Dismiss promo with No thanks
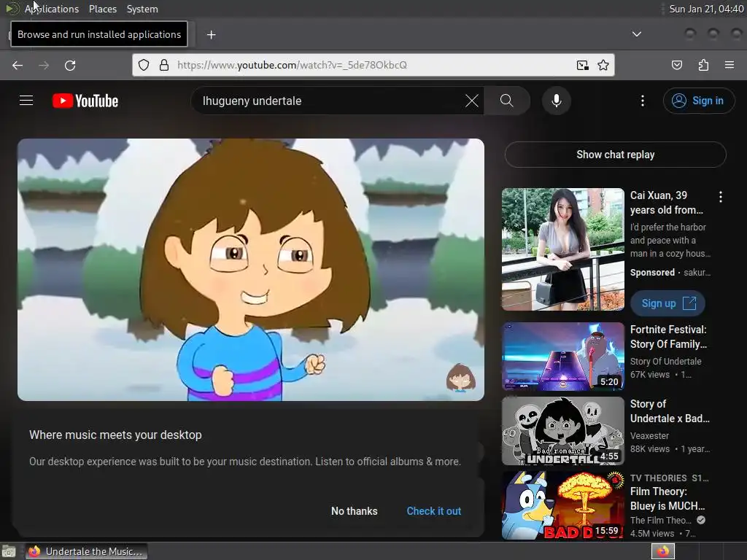The image size is (747, 560). pos(354,511)
